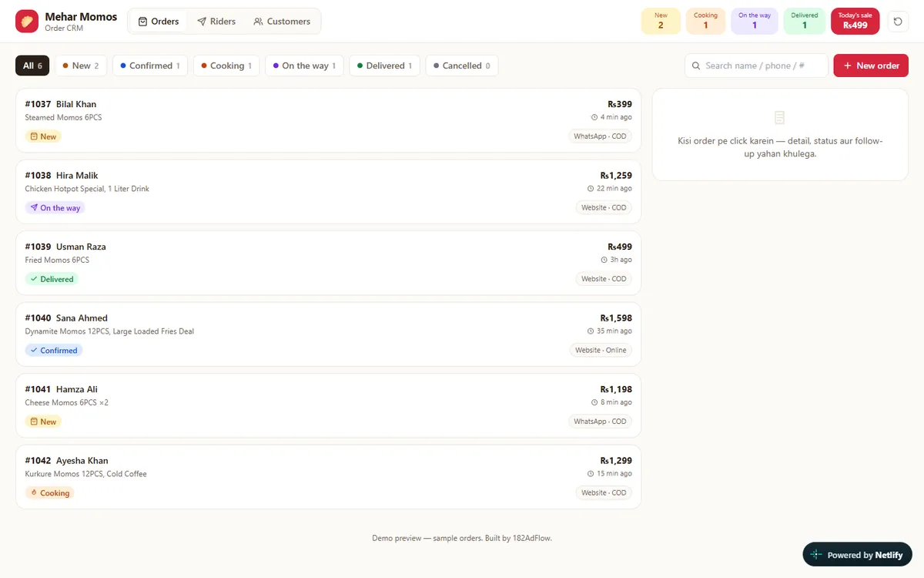Click the Today's sale Rs499 card
Screen dimensions: 924x578
coord(855,21)
